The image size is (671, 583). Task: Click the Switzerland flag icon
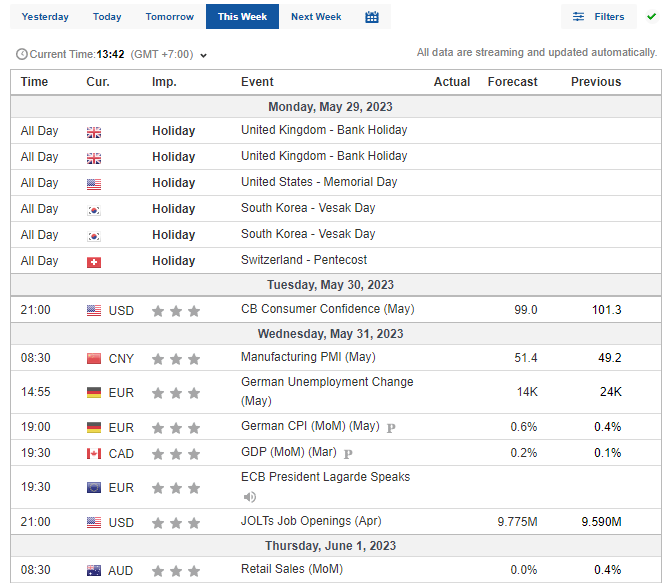pyautogui.click(x=94, y=262)
